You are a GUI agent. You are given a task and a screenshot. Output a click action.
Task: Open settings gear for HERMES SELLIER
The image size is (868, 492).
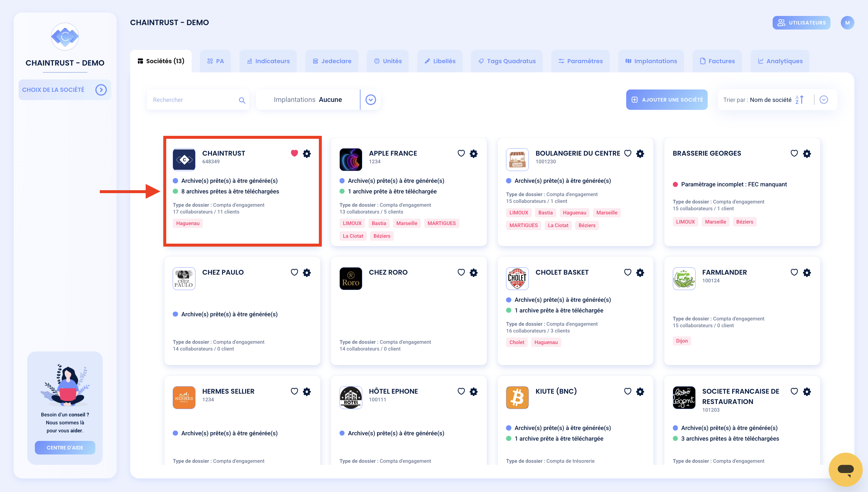307,391
